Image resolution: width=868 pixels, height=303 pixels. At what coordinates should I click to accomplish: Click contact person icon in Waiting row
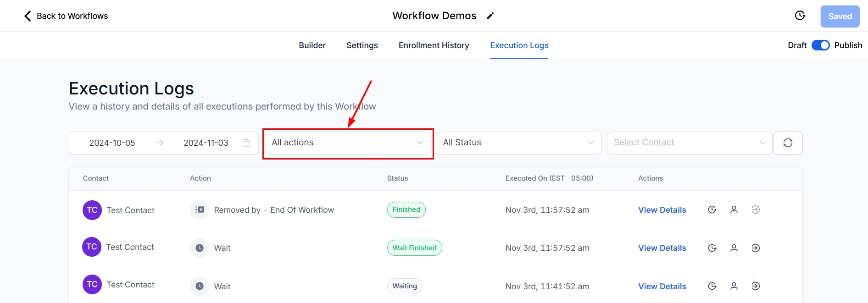[x=734, y=286]
